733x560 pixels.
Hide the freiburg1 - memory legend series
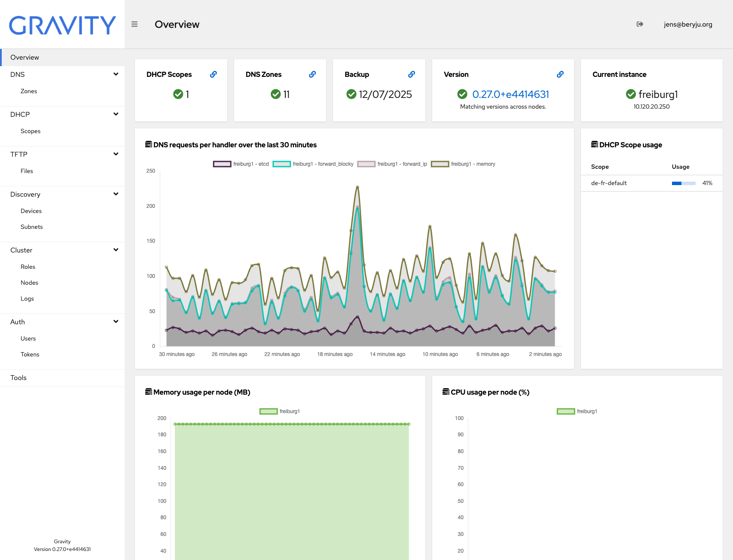pos(463,164)
